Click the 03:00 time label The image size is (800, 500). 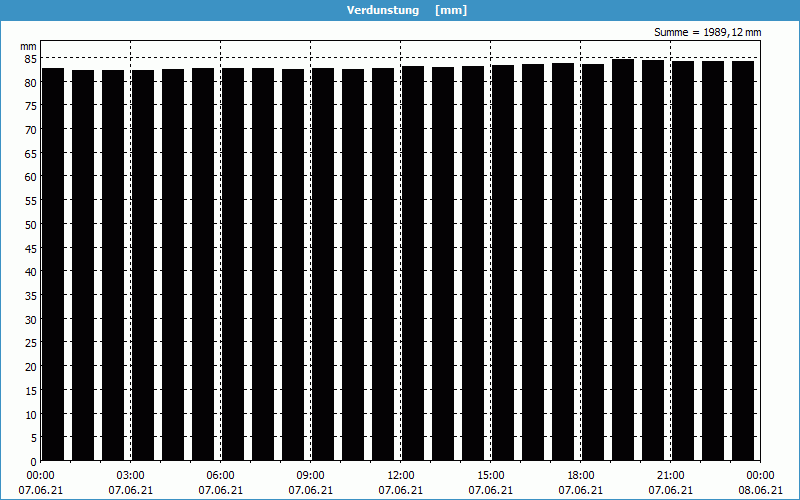(x=131, y=476)
